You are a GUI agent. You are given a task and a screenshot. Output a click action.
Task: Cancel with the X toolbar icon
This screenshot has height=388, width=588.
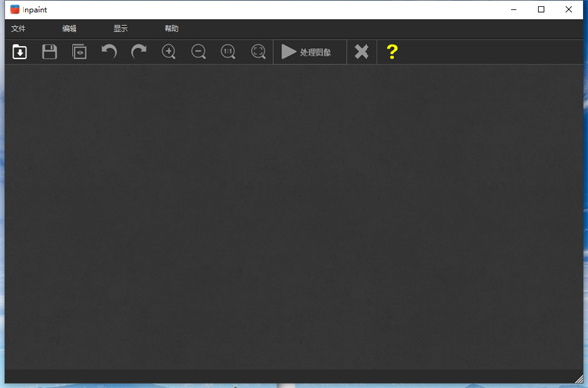(x=362, y=52)
